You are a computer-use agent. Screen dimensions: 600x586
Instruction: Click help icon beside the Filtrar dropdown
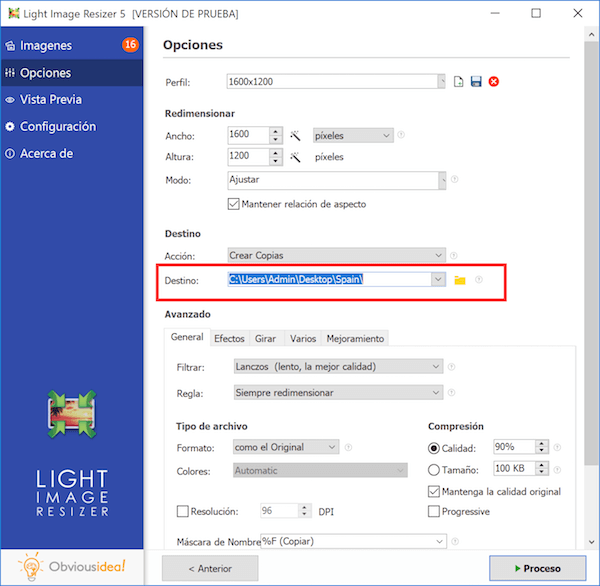pyautogui.click(x=452, y=367)
